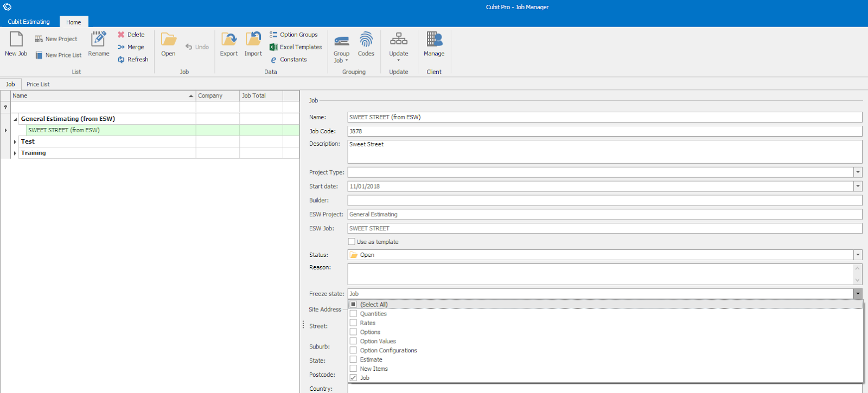Click the Reason field scrollbar

pos(858,274)
